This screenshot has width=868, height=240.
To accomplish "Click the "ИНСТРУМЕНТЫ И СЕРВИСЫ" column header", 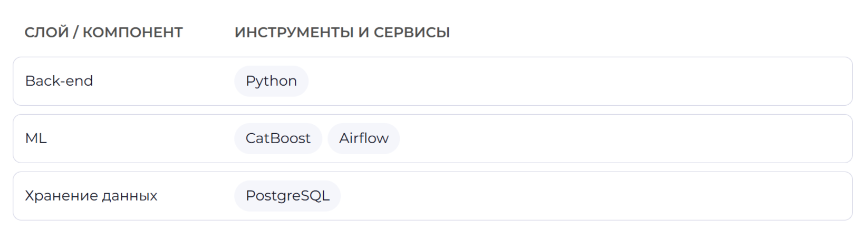I will (x=342, y=33).
